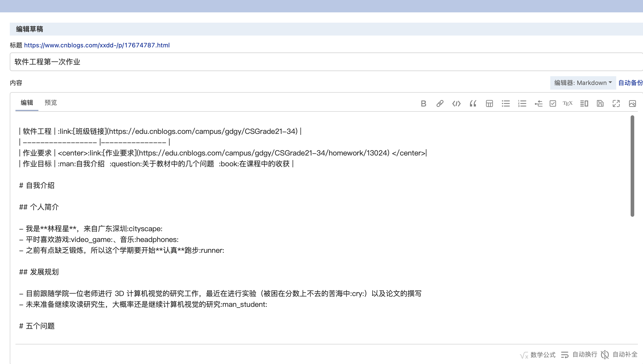Screen dimensions: 643x364
Task: Toggle 自动补全 autocomplete option
Action: point(619,355)
